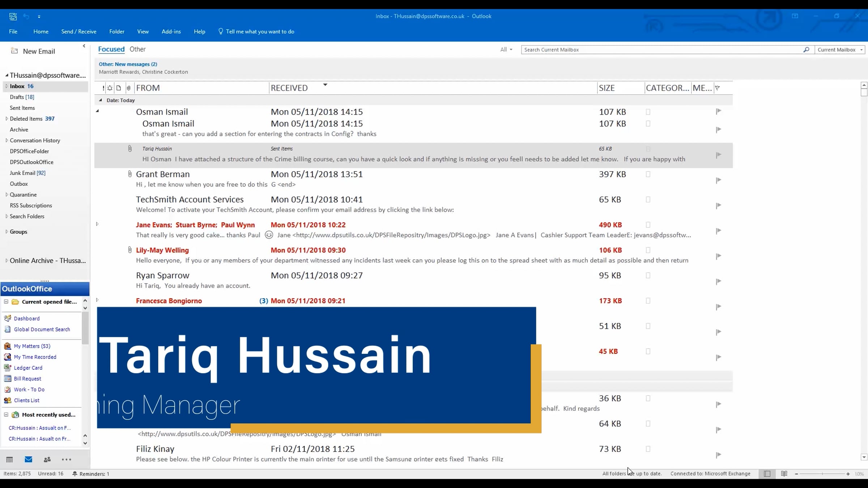The image size is (868, 488).
Task: Open the File menu
Action: tap(13, 31)
